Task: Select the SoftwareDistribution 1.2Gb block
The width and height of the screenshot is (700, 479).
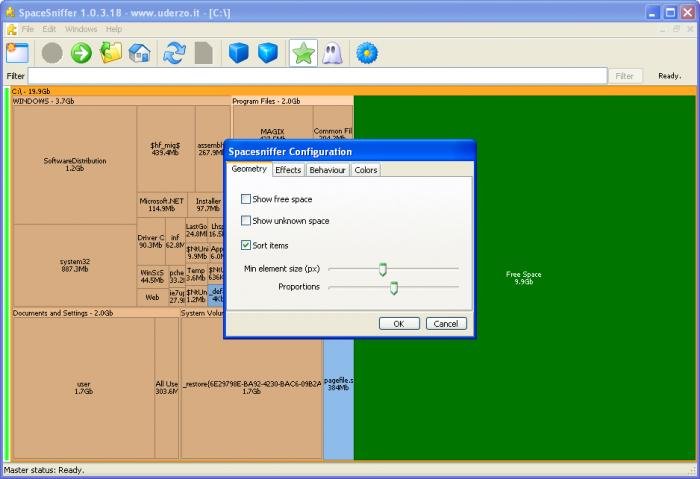Action: [x=75, y=164]
